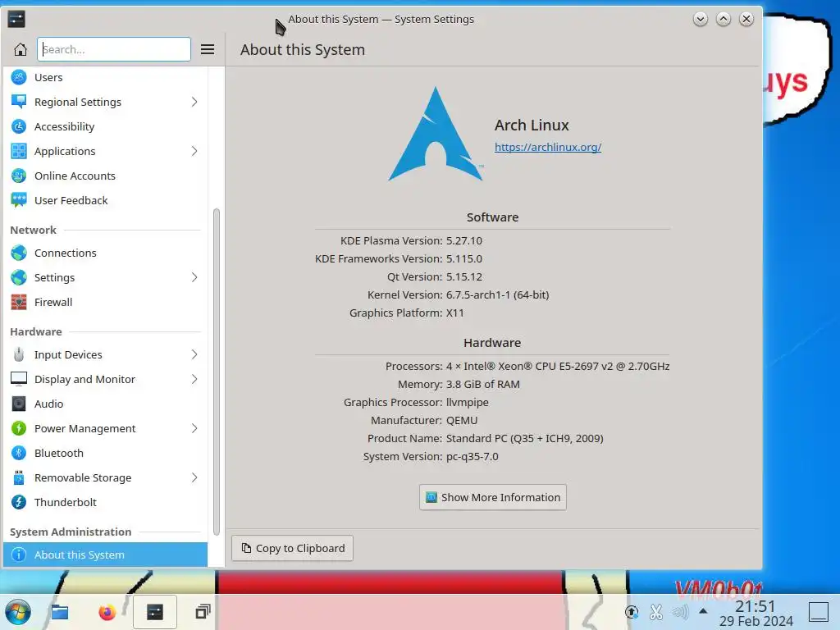Click Show Desktop button at taskbar end
This screenshot has width=840, height=630.
819,612
